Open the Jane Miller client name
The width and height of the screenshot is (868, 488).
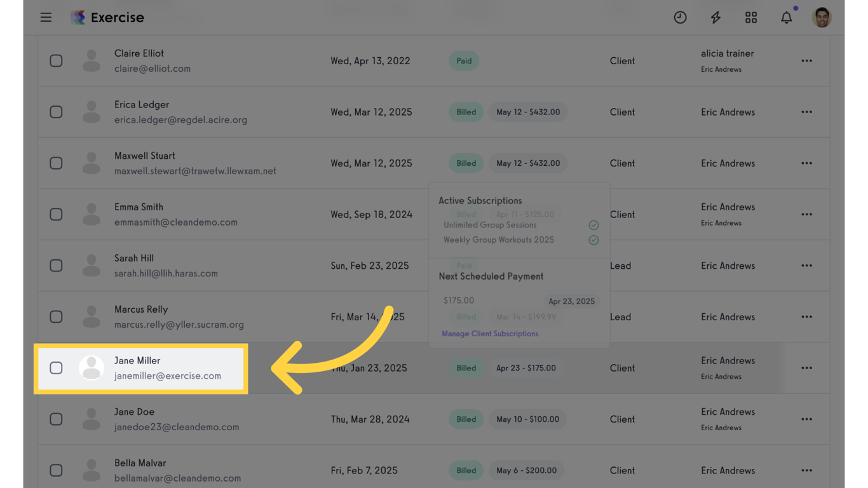point(137,361)
